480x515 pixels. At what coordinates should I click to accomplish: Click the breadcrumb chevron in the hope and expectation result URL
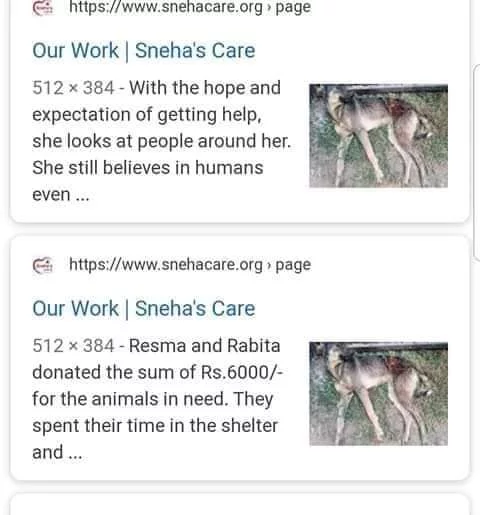pyautogui.click(x=269, y=7)
